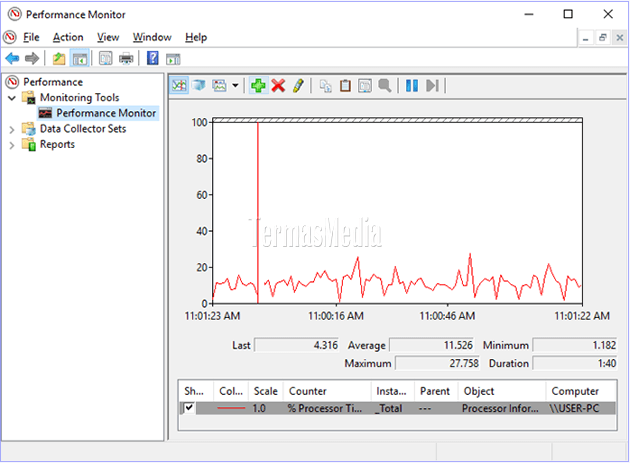Click the Paste Counter List icon
Screen dimensions: 630x463
(x=345, y=86)
